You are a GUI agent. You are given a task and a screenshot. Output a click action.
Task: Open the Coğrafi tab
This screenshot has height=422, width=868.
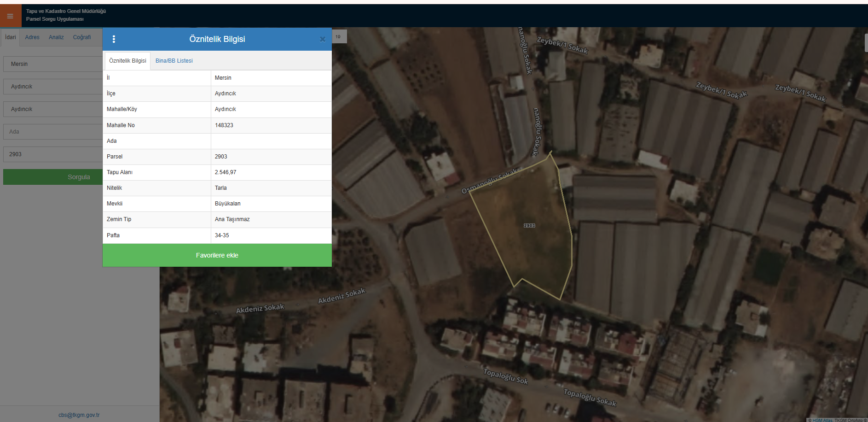tap(82, 37)
